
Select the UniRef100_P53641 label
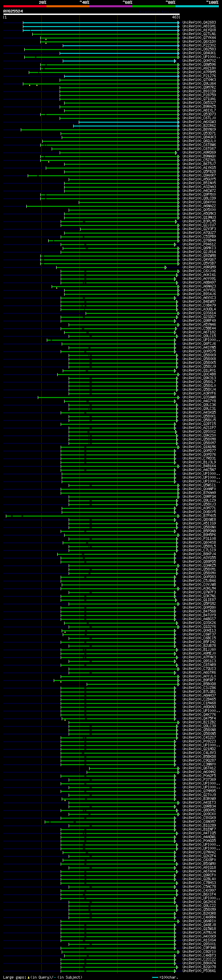coord(199,971)
